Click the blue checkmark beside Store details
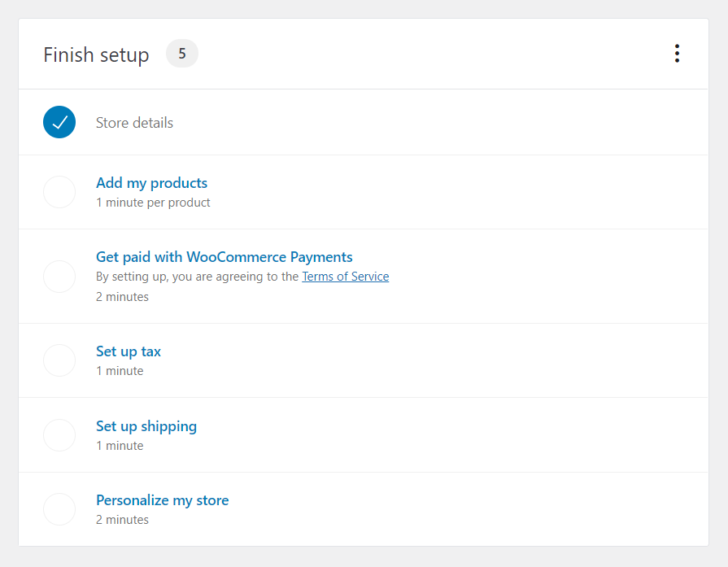Viewport: 728px width, 567px height. pyautogui.click(x=59, y=122)
